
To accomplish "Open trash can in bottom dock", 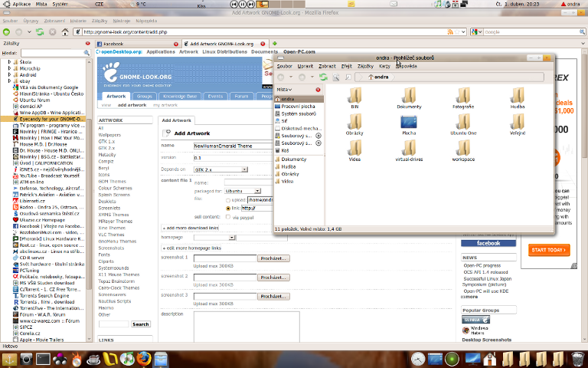I will pos(577,359).
